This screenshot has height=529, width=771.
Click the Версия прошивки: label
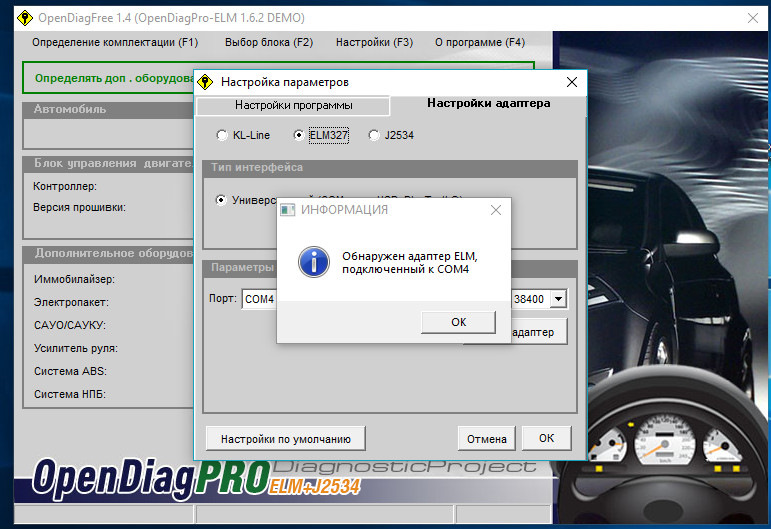pyautogui.click(x=79, y=207)
